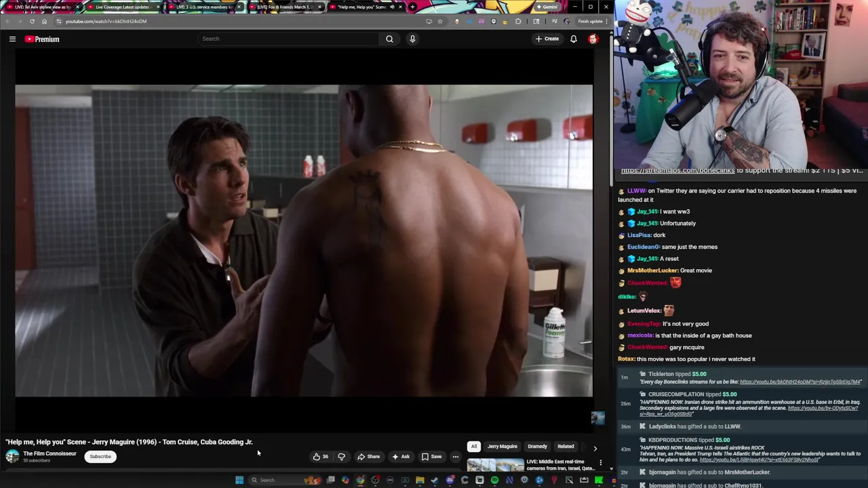Click the Create button
The width and height of the screenshot is (868, 488).
click(x=547, y=39)
